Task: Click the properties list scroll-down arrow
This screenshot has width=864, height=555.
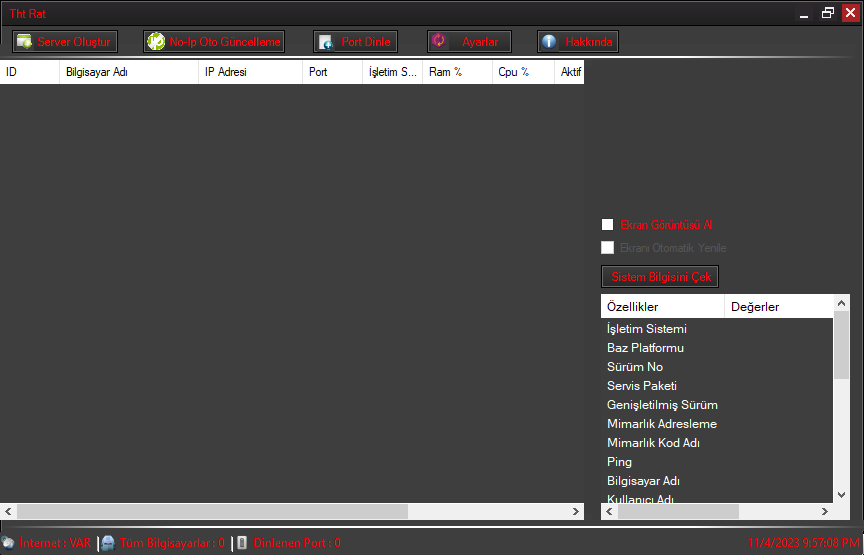Action: coord(841,494)
